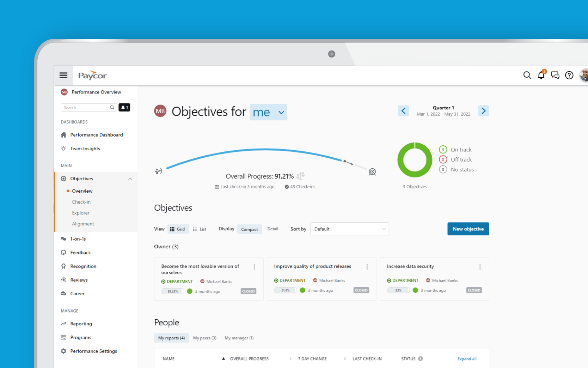Open 'Improve quality of product releases' objective

tap(312, 266)
